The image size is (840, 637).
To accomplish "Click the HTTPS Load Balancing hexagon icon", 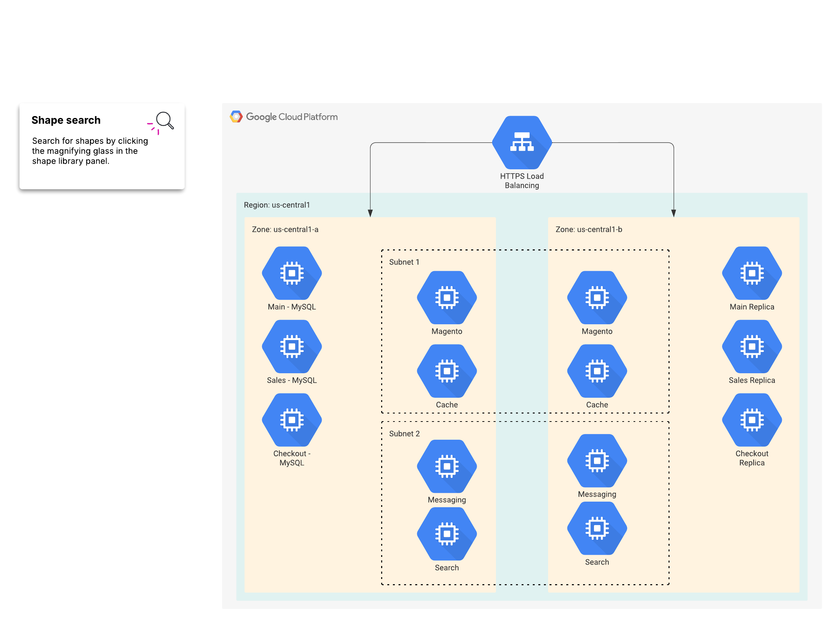I will 522,142.
